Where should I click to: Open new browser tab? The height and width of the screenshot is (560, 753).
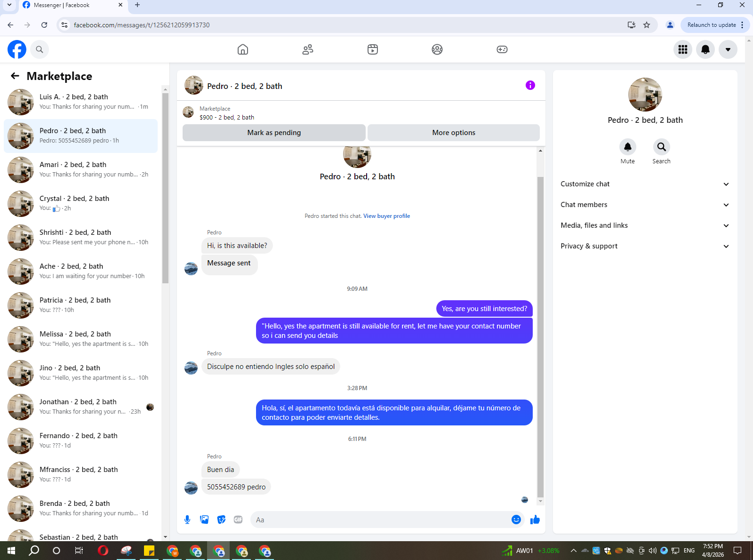[137, 5]
